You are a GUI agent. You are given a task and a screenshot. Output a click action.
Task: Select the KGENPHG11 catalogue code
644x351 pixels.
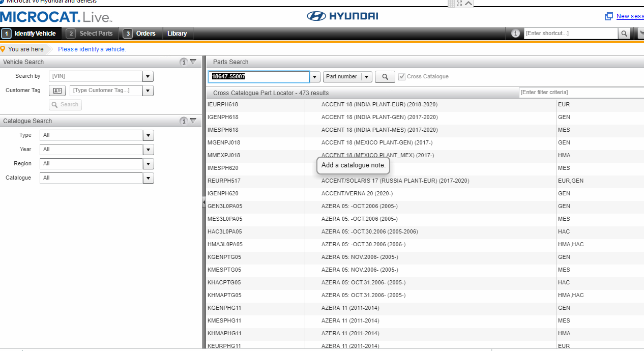(x=224, y=308)
